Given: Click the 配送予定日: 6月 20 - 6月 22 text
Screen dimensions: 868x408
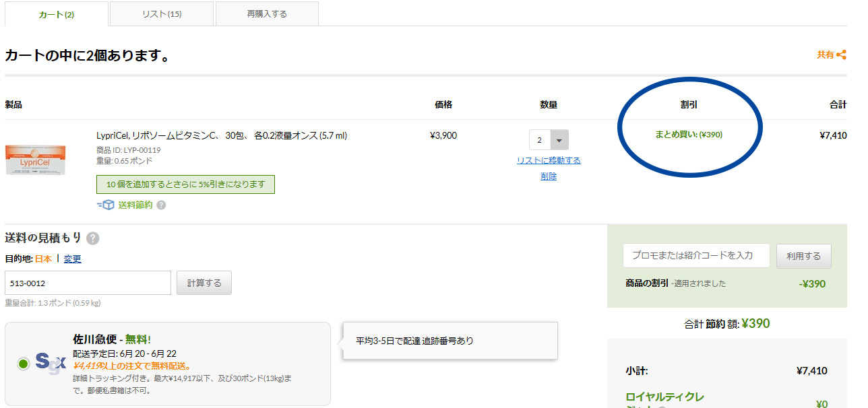Looking at the screenshot, I should tap(125, 353).
